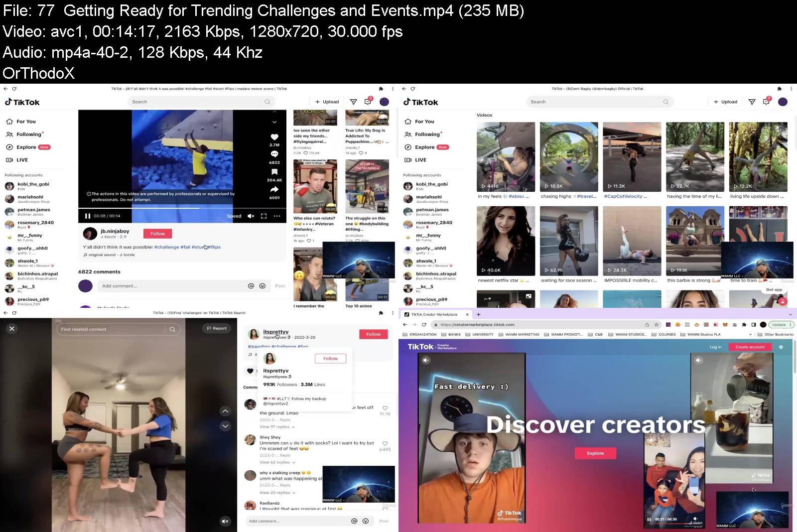Unmute the 'Fast delivery' video with speaker icon
797x532 pixels.
pyautogui.click(x=426, y=360)
